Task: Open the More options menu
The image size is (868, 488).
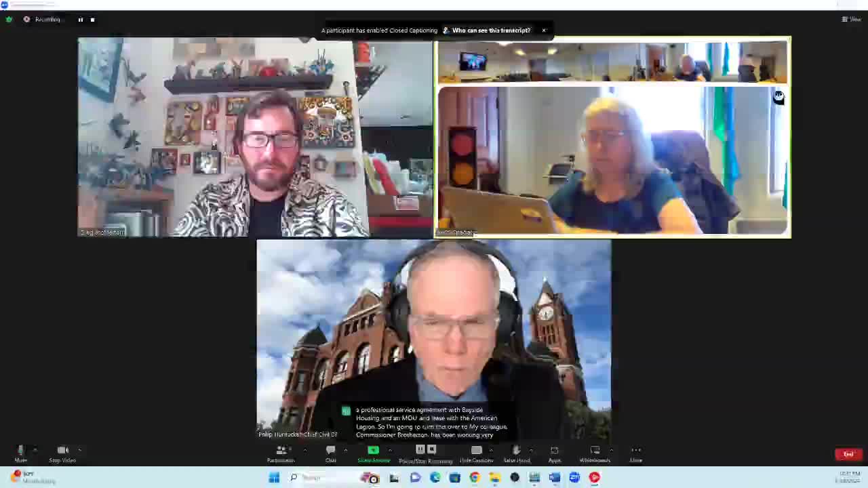Action: coord(635,451)
